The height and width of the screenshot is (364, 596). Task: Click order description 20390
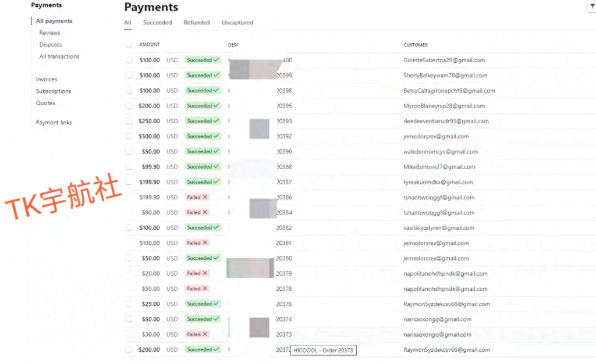coord(284,151)
